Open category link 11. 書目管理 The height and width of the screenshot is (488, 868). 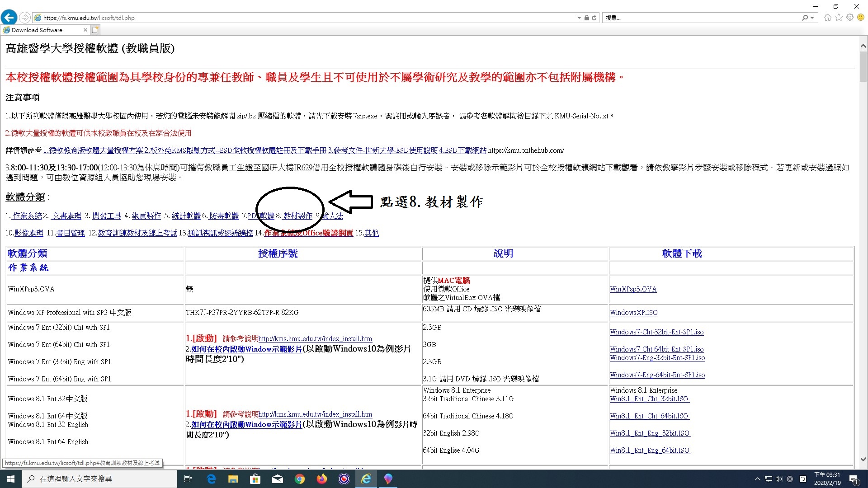tap(71, 233)
